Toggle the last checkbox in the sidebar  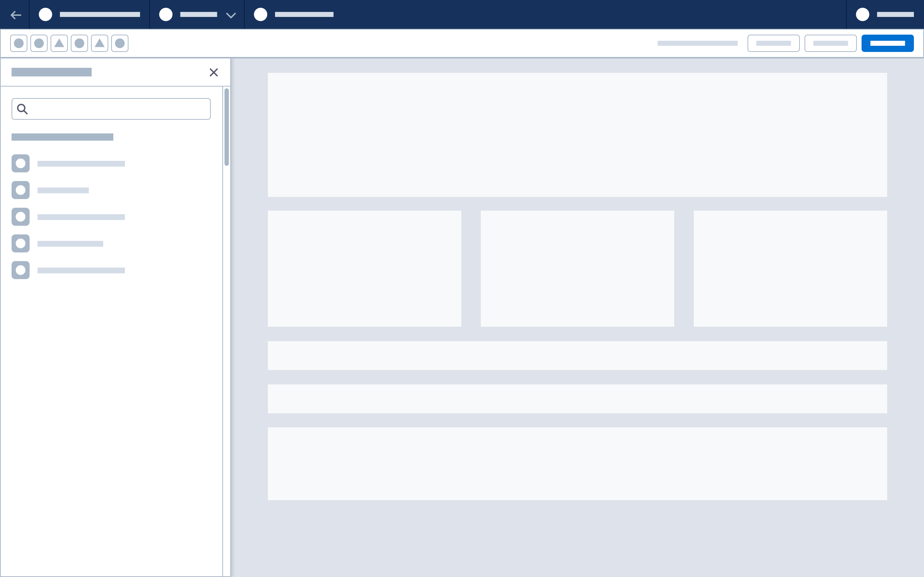[x=20, y=270]
